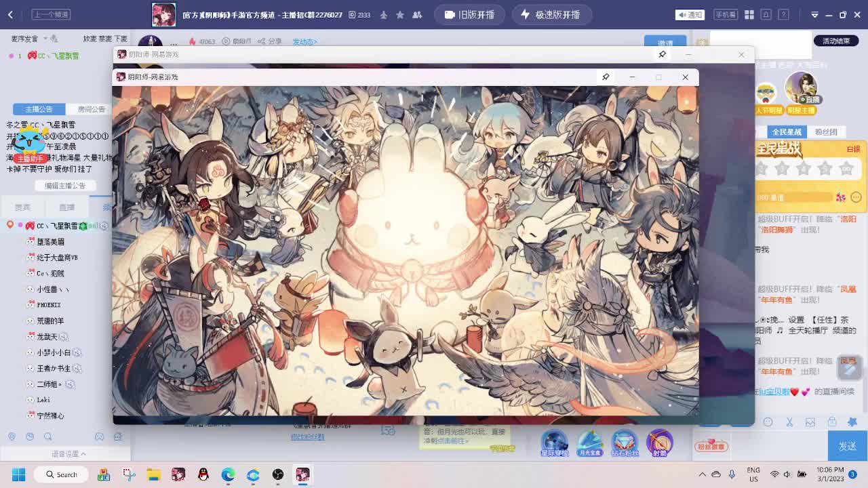Favorite the channel with the star icon
The width and height of the screenshot is (868, 488).
400,15
